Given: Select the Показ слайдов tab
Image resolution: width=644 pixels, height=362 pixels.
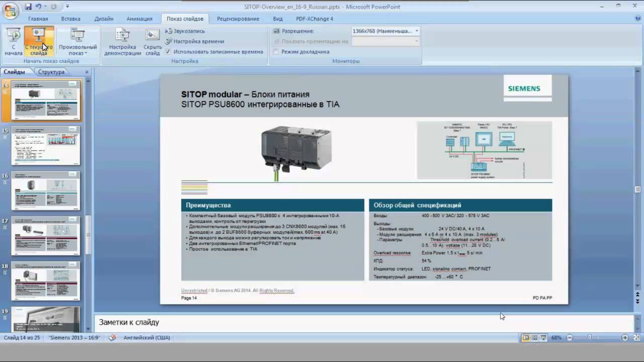Looking at the screenshot, I should (185, 19).
